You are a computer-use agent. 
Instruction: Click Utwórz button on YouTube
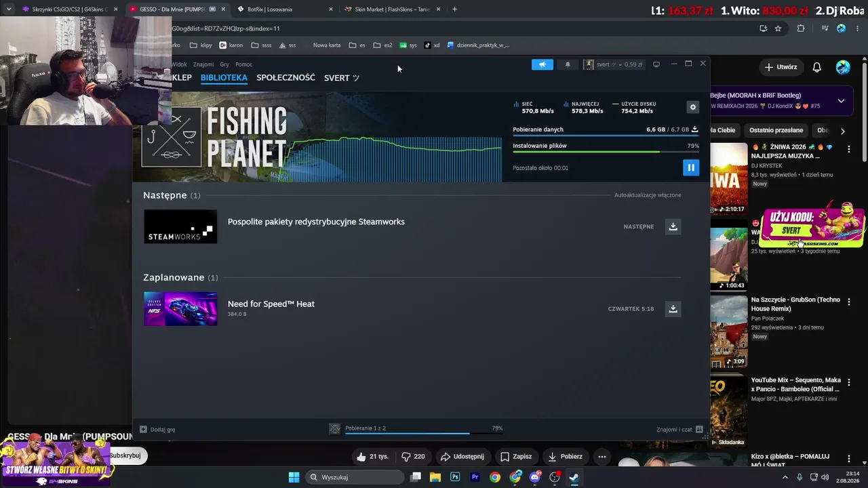781,67
